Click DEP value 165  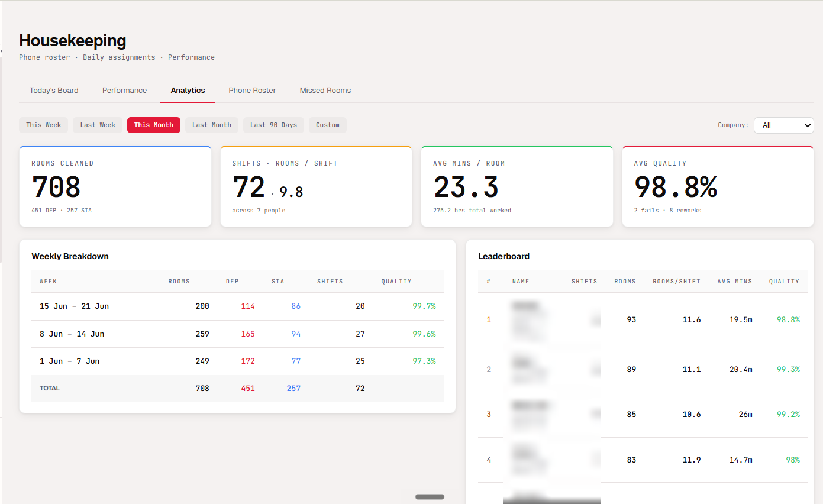click(x=248, y=334)
